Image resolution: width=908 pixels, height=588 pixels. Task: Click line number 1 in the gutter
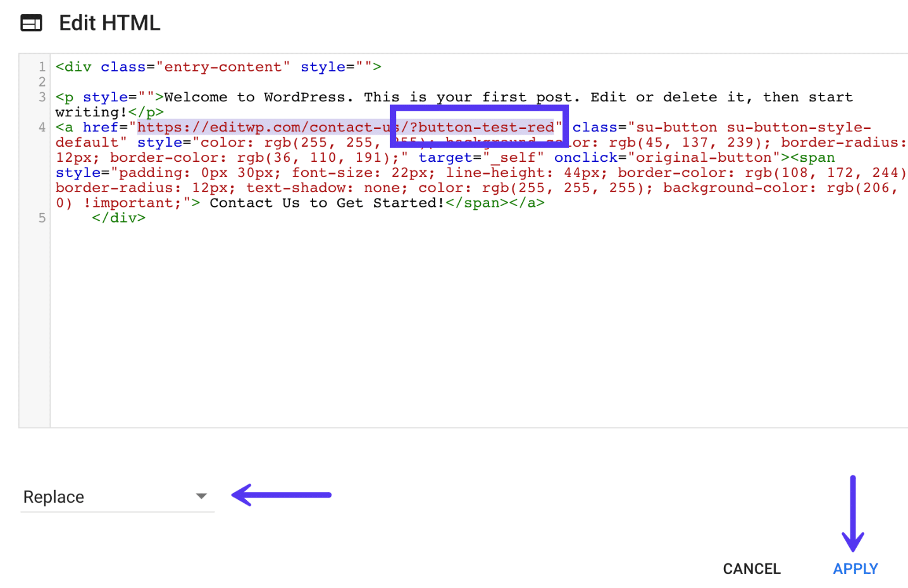[x=42, y=66]
